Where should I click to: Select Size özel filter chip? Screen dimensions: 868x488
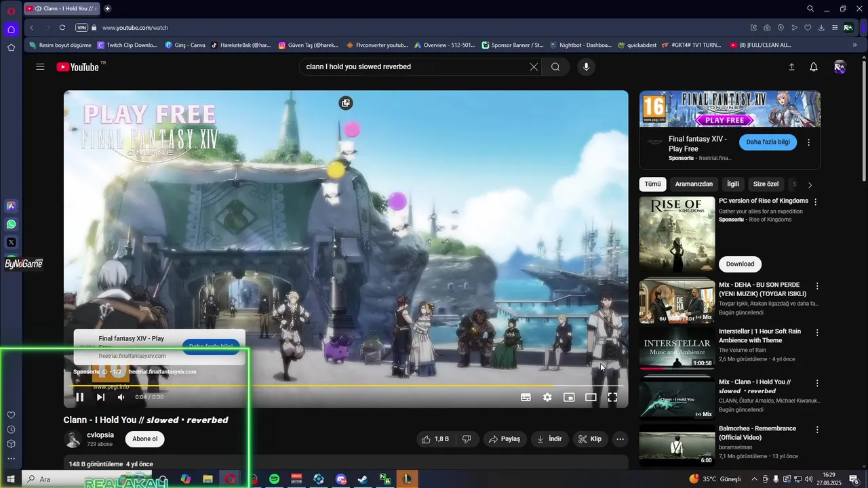tap(766, 184)
